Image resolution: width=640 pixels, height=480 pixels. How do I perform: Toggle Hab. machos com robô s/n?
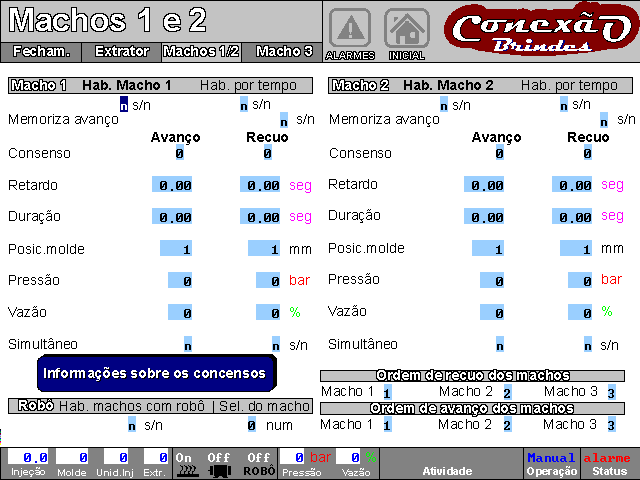point(131,425)
